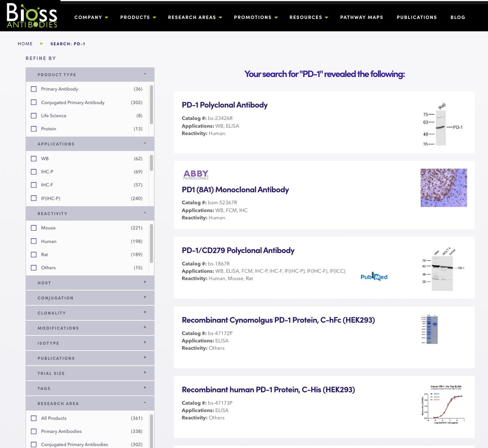The image size is (488, 448).
Task: Open the Research Areas menu
Action: pos(195,17)
